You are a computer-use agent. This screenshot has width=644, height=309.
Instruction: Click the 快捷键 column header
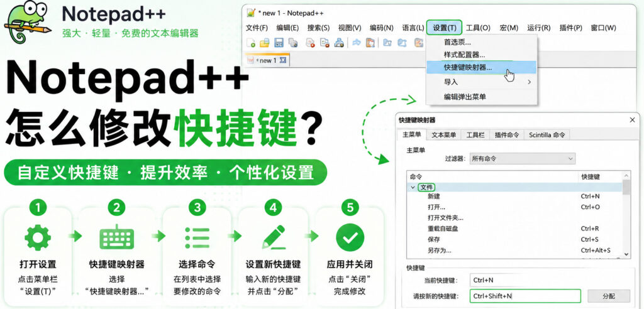pyautogui.click(x=600, y=177)
